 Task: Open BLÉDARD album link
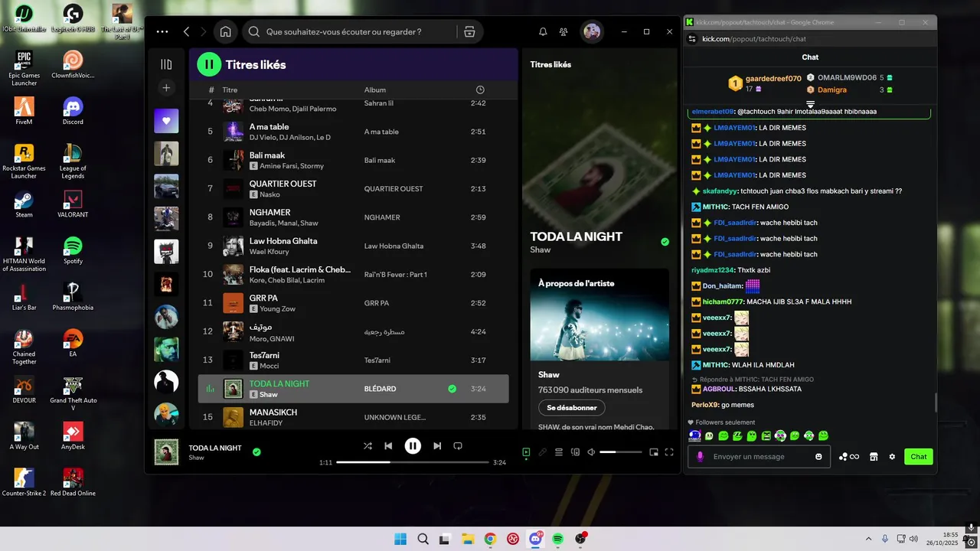point(380,389)
